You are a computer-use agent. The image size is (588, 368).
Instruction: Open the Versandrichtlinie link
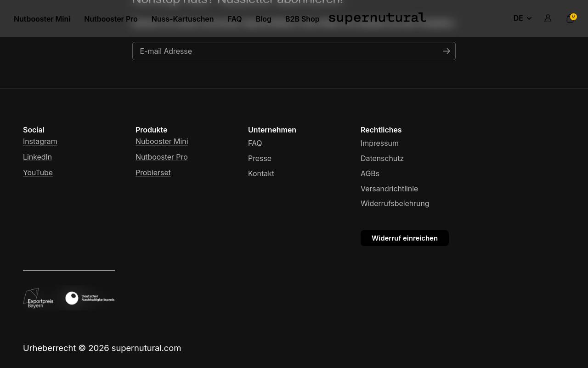tap(389, 189)
